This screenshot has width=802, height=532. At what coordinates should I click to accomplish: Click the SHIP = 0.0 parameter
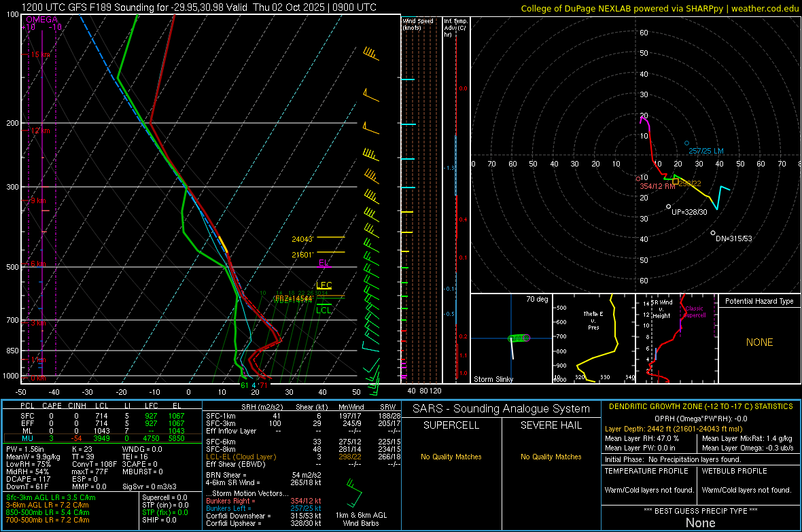pyautogui.click(x=159, y=520)
